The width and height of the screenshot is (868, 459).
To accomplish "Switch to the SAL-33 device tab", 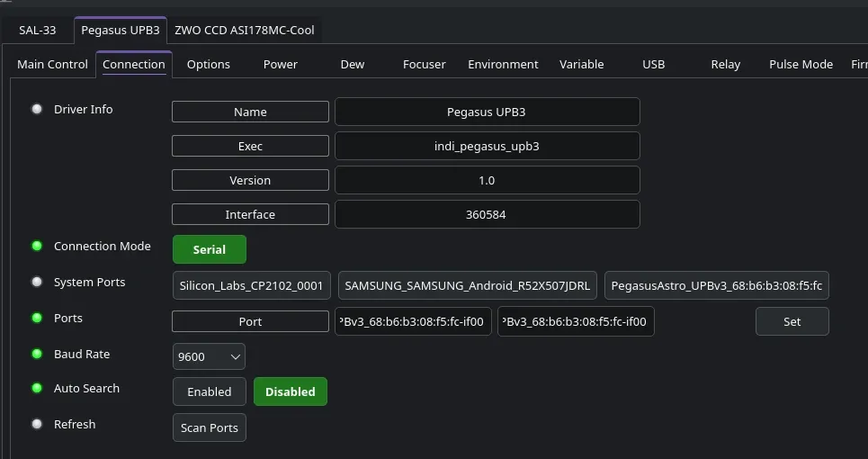I will (x=38, y=31).
